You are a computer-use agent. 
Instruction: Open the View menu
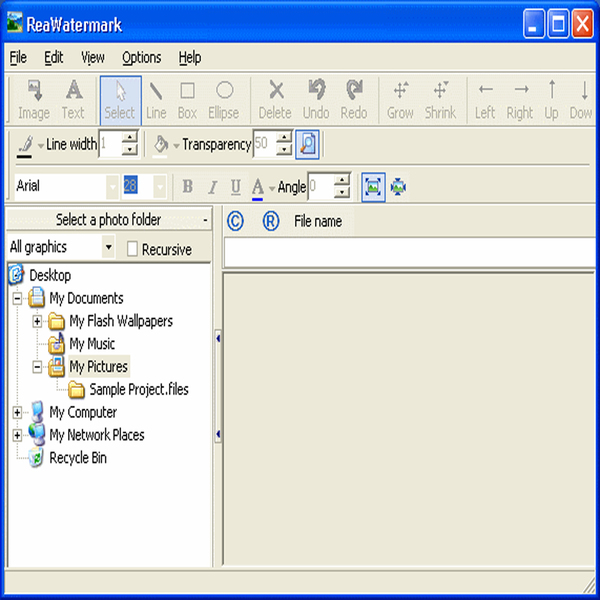pyautogui.click(x=92, y=57)
